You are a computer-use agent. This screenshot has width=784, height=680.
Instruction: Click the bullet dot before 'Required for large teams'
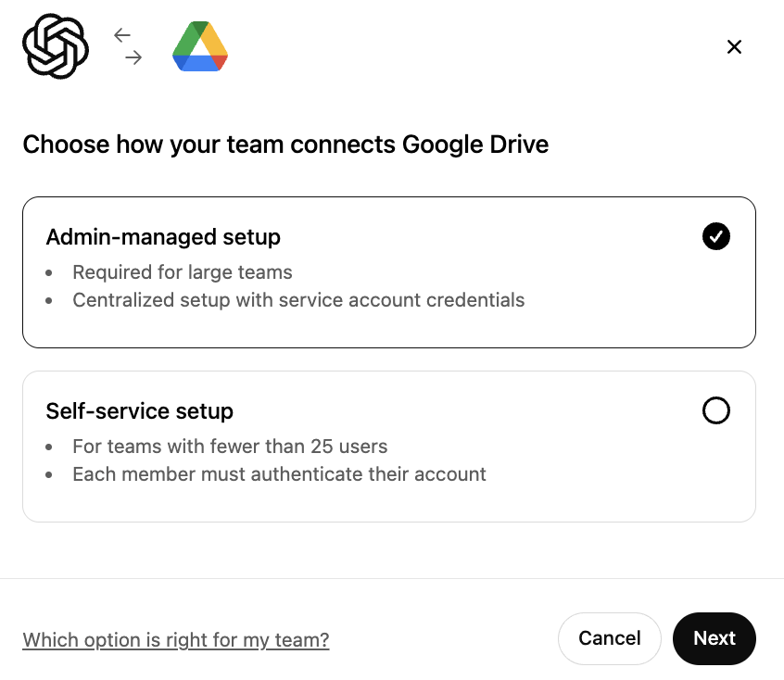click(x=48, y=273)
